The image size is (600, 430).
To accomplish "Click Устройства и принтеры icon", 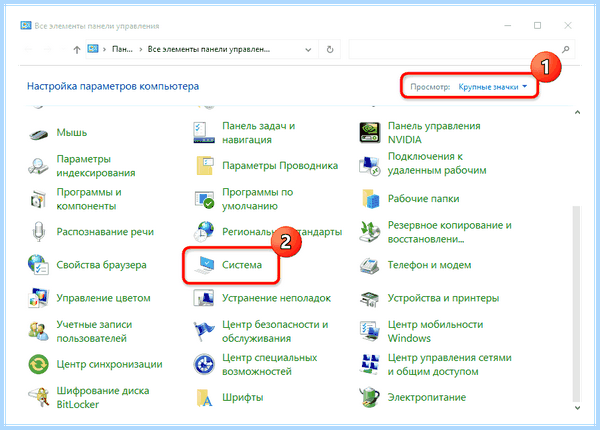I will (x=370, y=298).
